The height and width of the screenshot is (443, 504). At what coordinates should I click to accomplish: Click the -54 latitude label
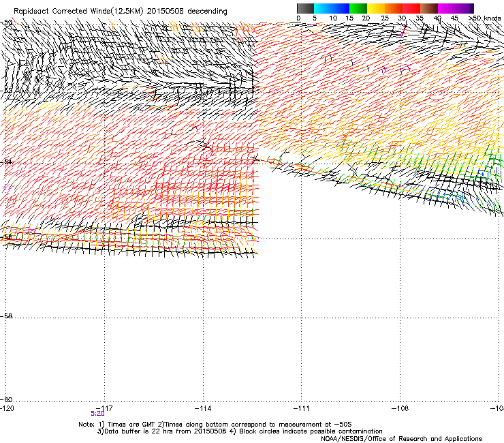6,162
